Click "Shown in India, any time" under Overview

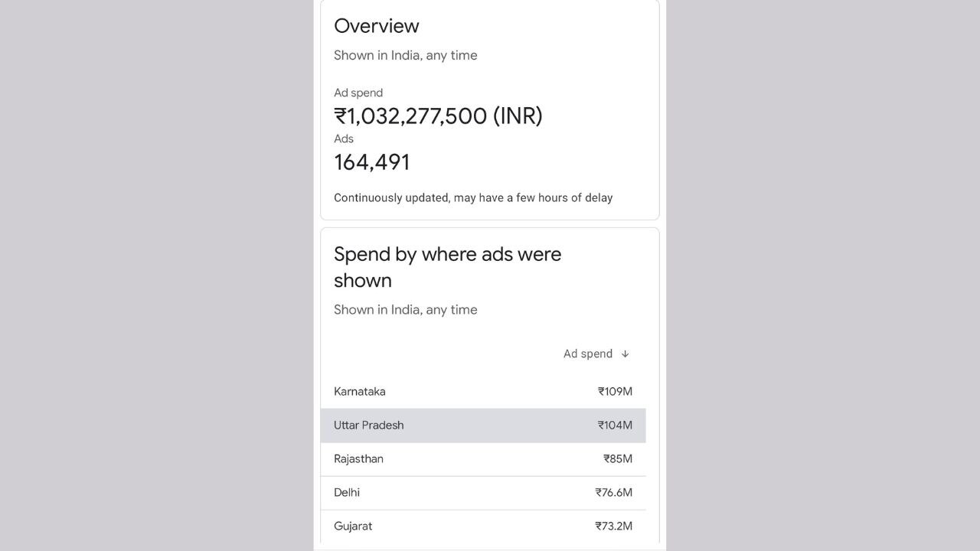[x=405, y=55]
